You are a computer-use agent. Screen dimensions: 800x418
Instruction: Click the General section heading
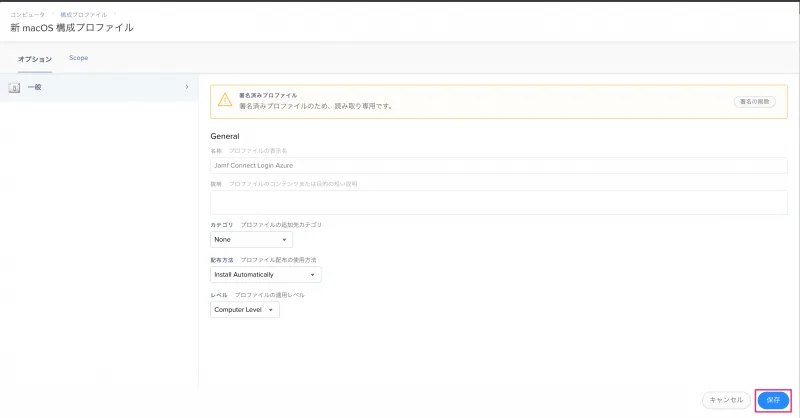point(225,136)
